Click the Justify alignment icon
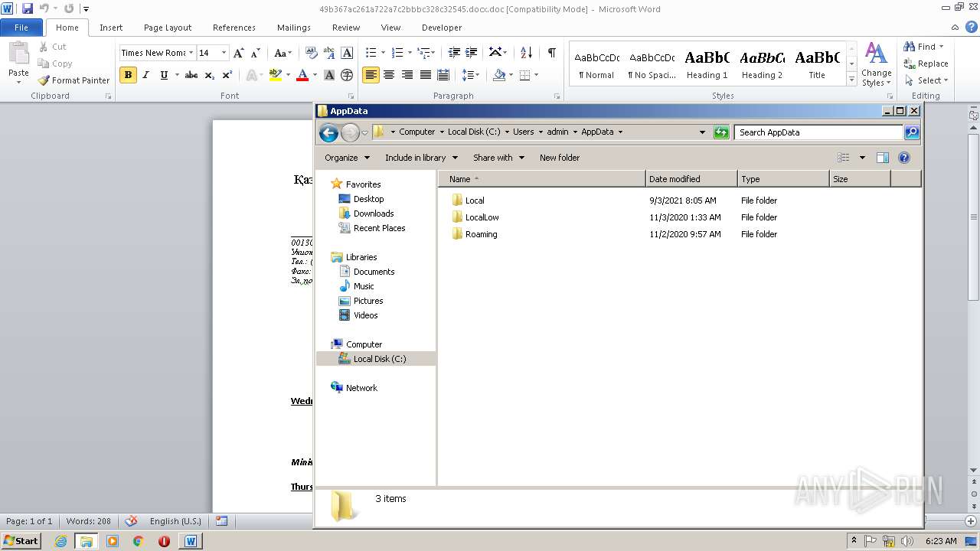Image resolution: width=980 pixels, height=551 pixels. pyautogui.click(x=425, y=75)
